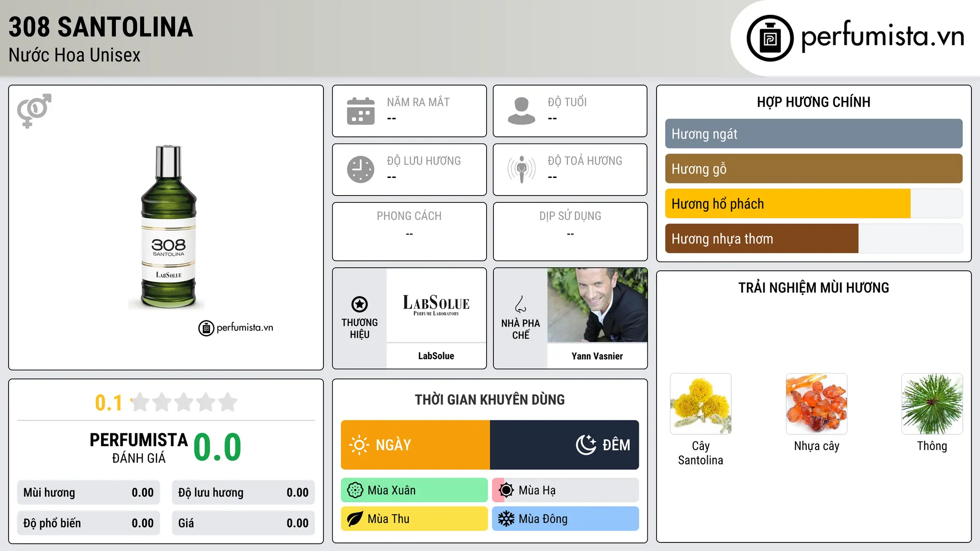Image resolution: width=980 pixels, height=551 pixels.
Task: Select the Cây Santolina note image
Action: (701, 404)
